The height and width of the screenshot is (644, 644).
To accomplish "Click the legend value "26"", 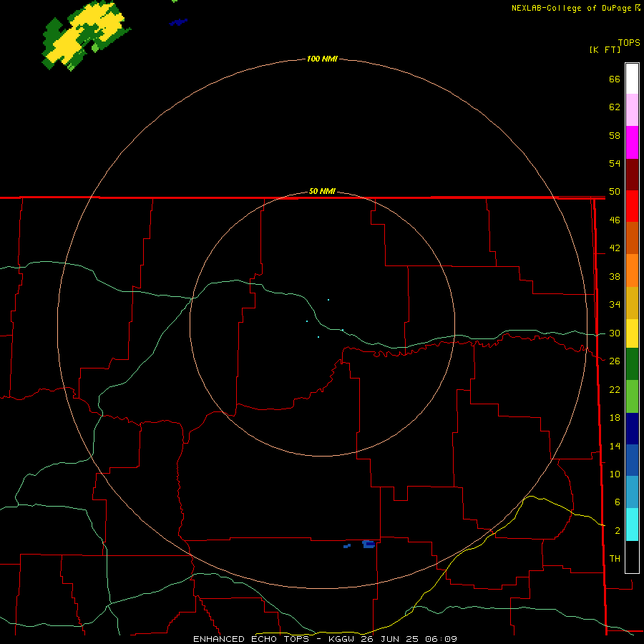I will tap(615, 361).
